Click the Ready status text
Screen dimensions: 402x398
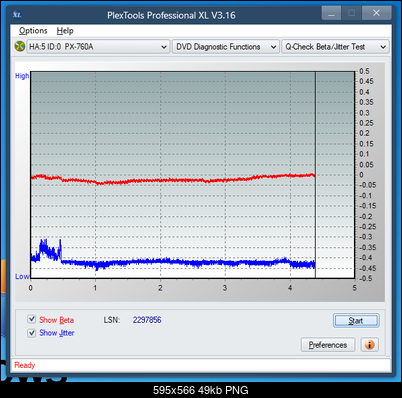pyautogui.click(x=25, y=365)
